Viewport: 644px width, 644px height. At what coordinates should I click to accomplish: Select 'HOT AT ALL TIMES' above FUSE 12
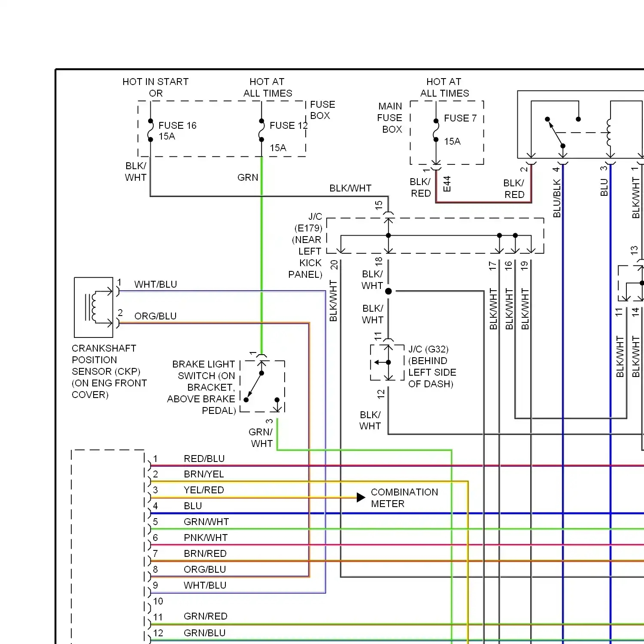[x=267, y=87]
